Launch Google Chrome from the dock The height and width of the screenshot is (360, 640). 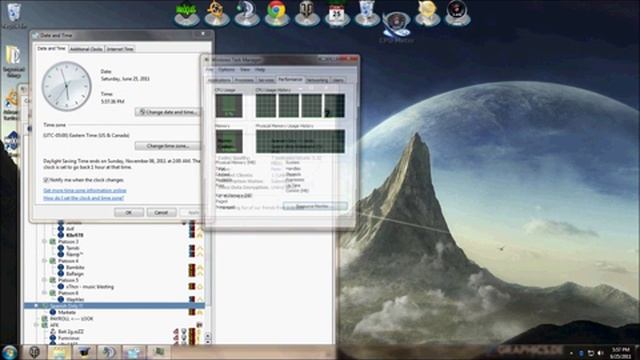(x=276, y=12)
